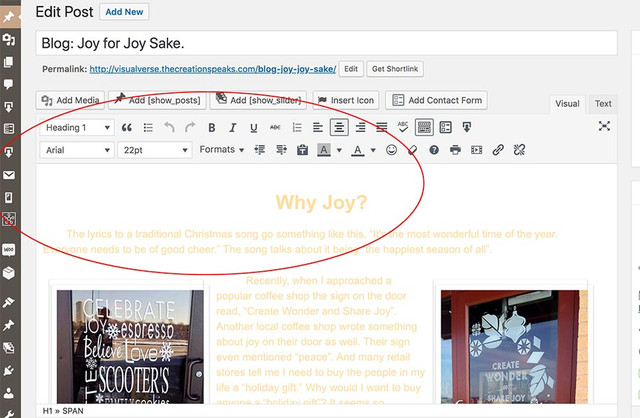Print the post content

click(455, 150)
